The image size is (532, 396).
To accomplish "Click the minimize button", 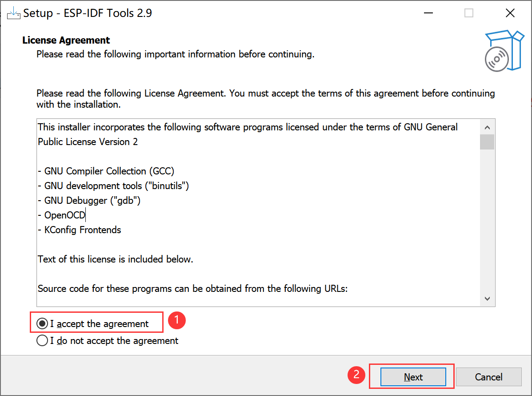I will coord(428,13).
